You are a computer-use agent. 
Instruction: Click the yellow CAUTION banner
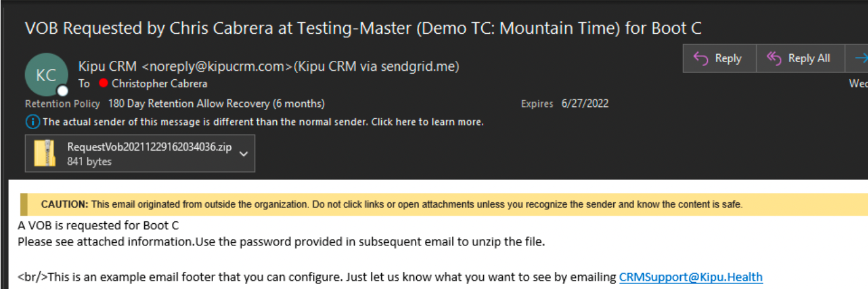coord(391,204)
